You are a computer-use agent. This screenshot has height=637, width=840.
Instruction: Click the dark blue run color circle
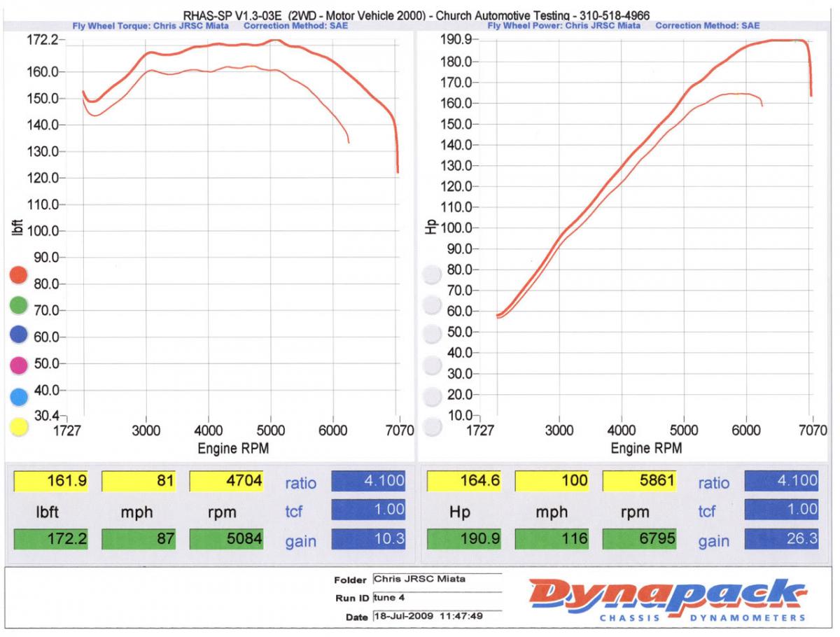19,335
